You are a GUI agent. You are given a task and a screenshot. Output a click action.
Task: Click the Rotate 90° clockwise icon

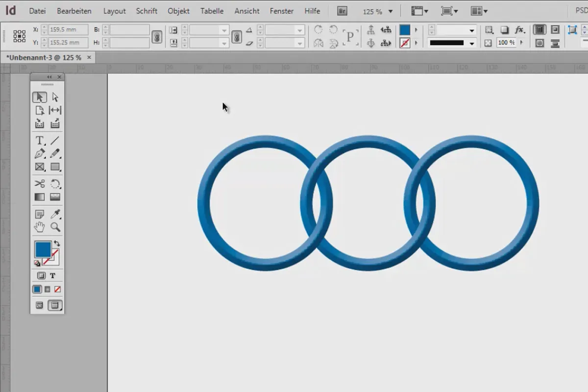point(318,30)
